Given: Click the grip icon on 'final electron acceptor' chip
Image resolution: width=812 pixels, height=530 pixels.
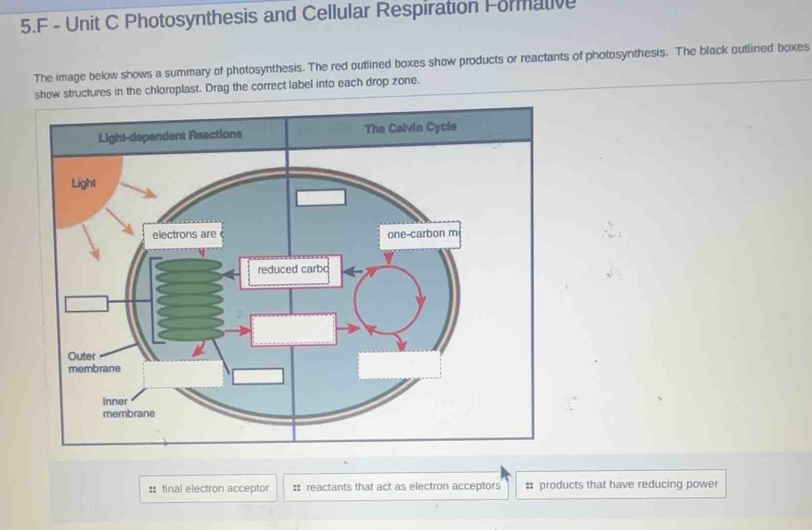Looking at the screenshot, I should [x=152, y=488].
